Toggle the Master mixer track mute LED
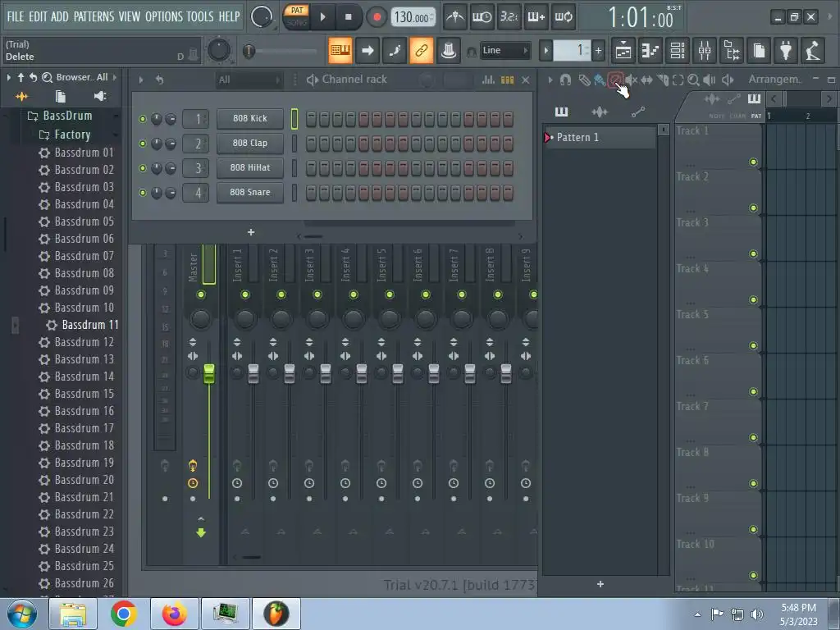 coord(201,294)
